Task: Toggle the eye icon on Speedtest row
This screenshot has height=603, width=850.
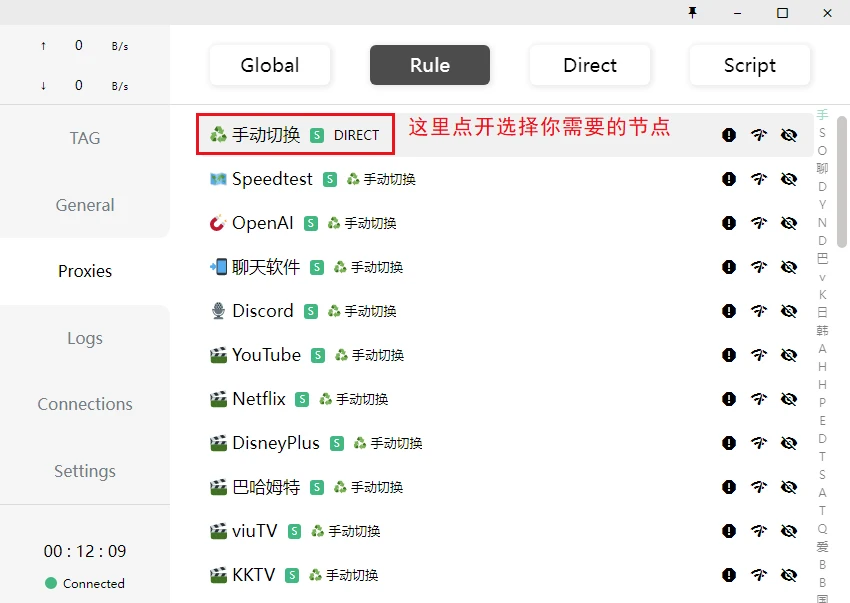Action: click(789, 179)
